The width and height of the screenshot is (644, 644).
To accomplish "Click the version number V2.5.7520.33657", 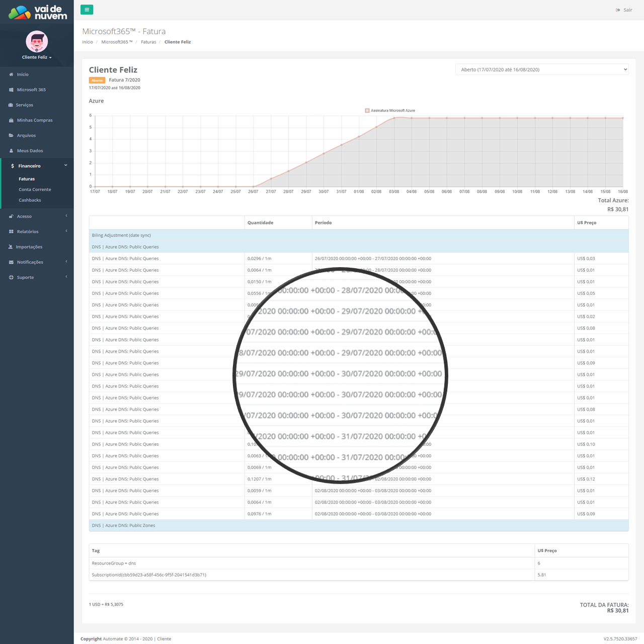I will (x=620, y=639).
